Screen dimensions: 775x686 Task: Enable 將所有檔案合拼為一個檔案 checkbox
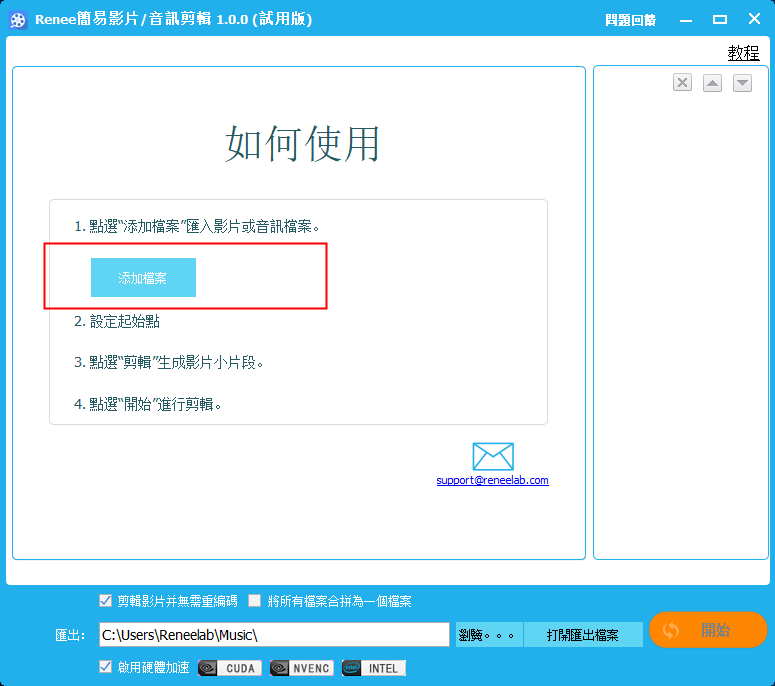point(255,600)
